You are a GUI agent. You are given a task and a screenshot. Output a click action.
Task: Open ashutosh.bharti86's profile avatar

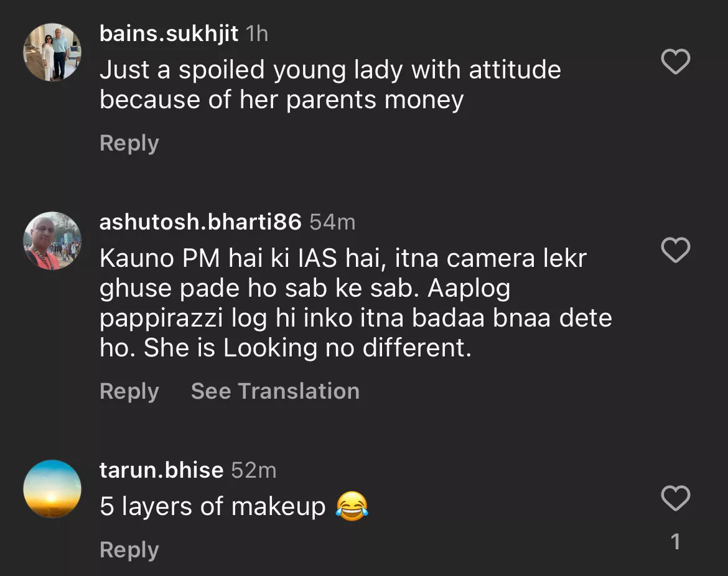pyautogui.click(x=52, y=241)
